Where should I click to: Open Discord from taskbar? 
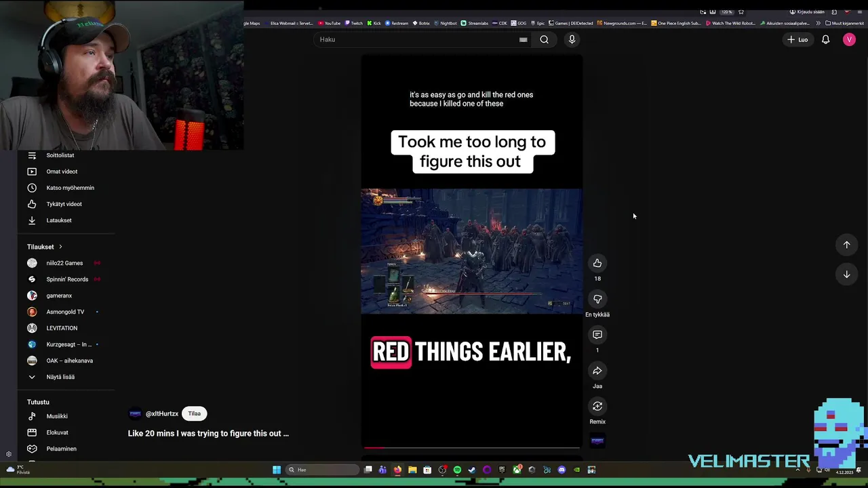point(561,470)
